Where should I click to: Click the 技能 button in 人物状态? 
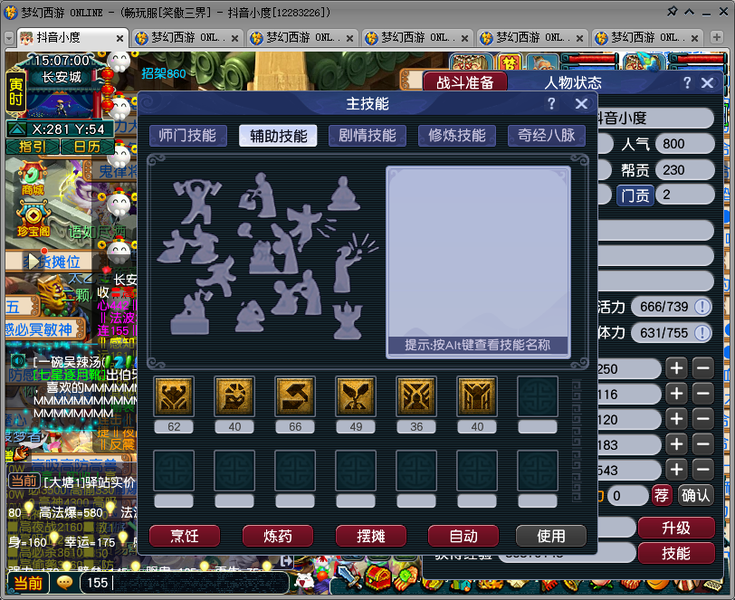click(676, 553)
